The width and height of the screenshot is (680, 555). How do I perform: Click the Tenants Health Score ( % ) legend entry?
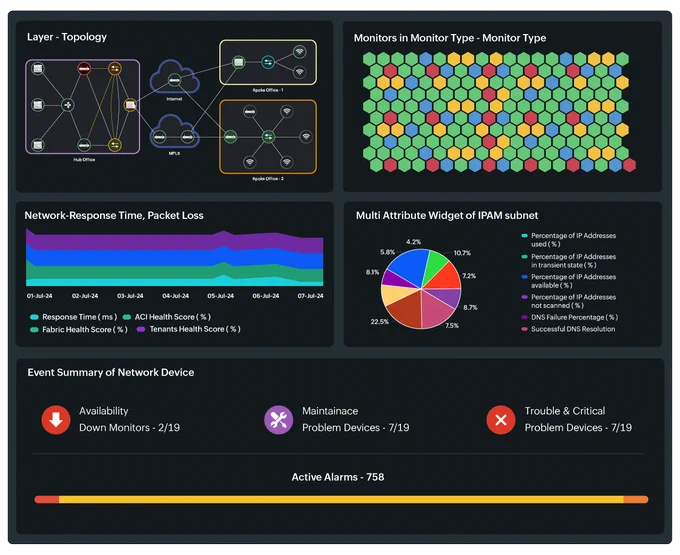click(x=189, y=329)
